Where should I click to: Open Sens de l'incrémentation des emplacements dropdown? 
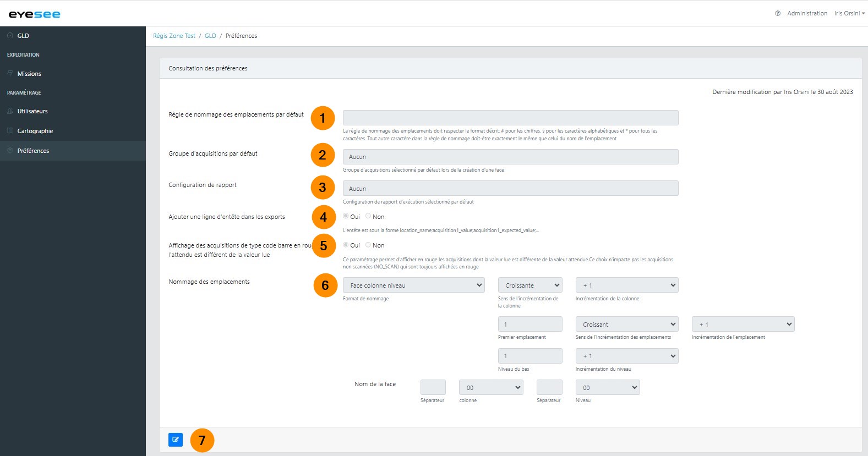pos(627,324)
